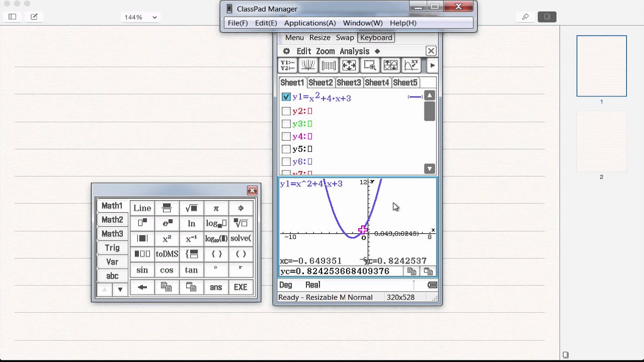
Task: Uncheck the y1 function checkbox
Action: (286, 97)
